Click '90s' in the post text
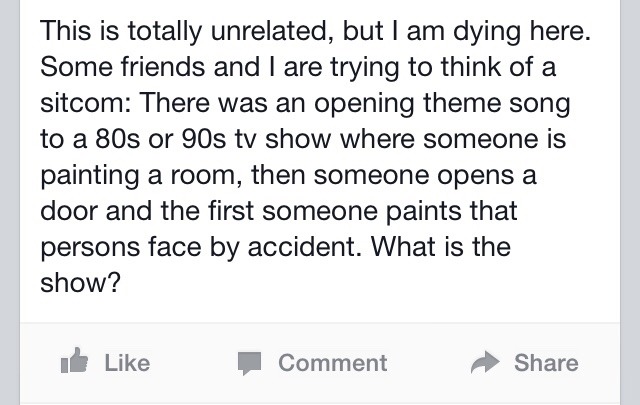The image size is (640, 405). 203,139
